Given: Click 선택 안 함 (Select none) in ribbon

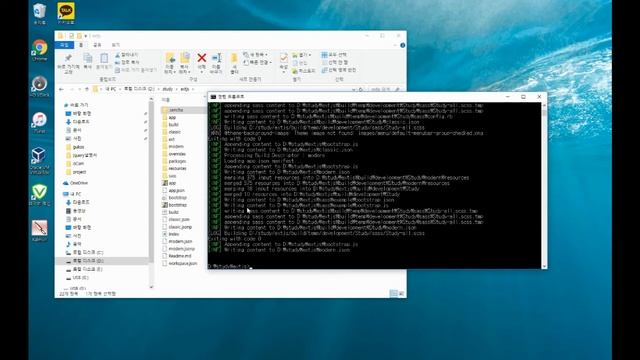Looking at the screenshot, I should pyautogui.click(x=335, y=62).
